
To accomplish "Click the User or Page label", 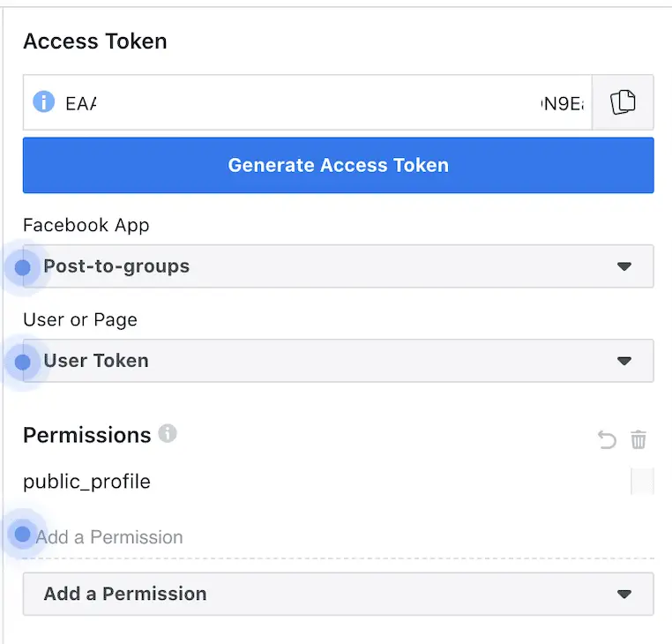I will coord(80,320).
